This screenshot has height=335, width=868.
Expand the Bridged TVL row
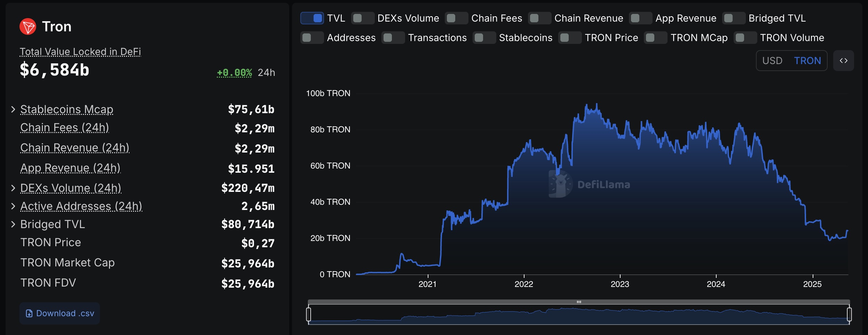coord(13,224)
